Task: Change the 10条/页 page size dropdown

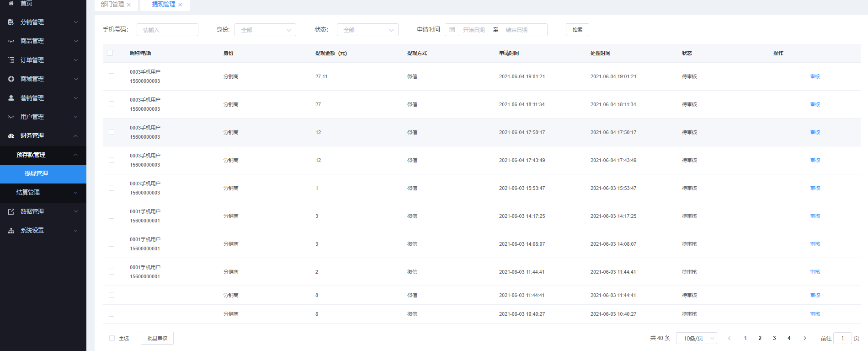Action: click(x=696, y=338)
